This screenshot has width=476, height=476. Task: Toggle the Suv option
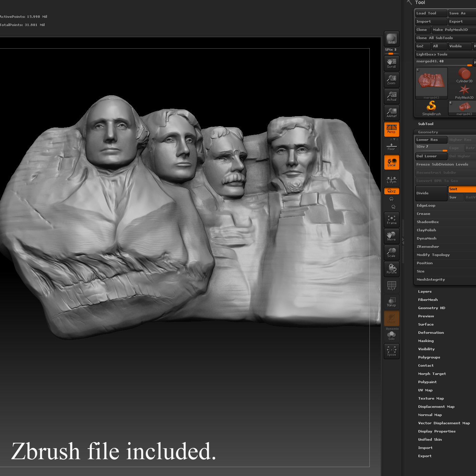[x=456, y=197]
